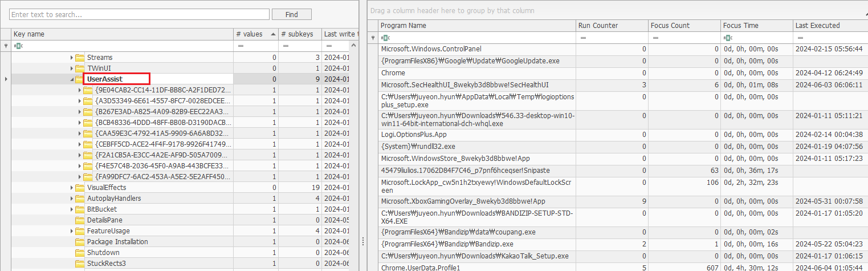Expand the BitBucket key

pyautogui.click(x=72, y=209)
